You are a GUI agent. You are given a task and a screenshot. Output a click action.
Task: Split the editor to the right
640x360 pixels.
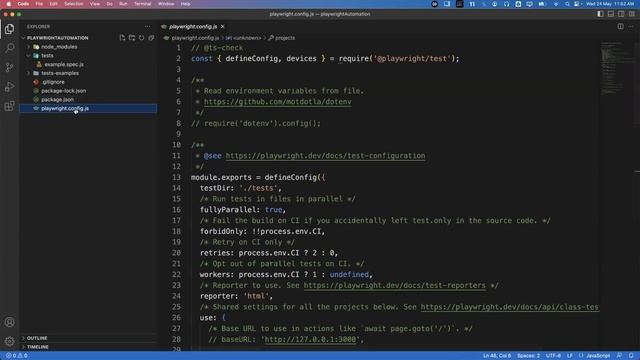point(620,27)
